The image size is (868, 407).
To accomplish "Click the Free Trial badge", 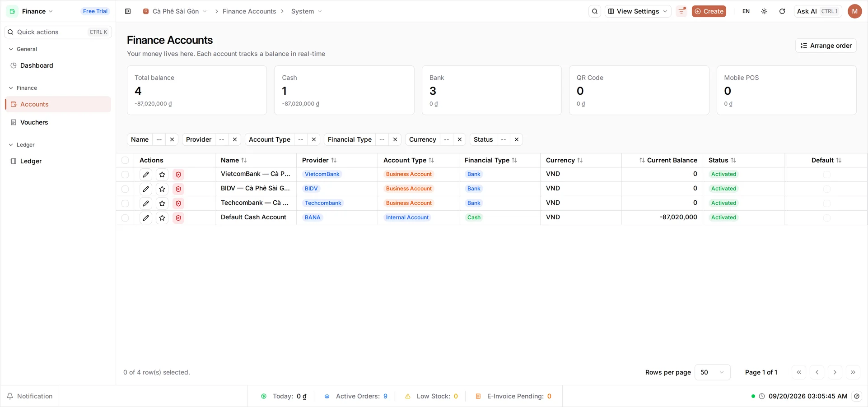I will tap(95, 11).
